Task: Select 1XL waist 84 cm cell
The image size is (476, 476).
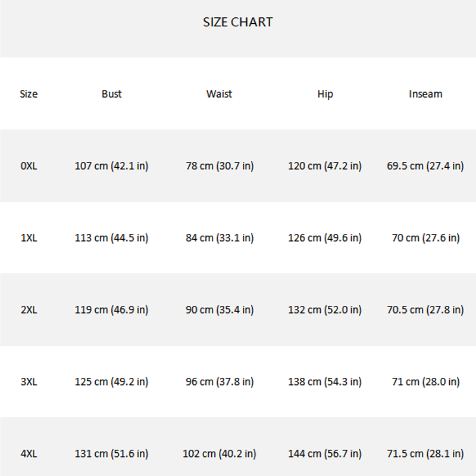Action: tap(220, 238)
